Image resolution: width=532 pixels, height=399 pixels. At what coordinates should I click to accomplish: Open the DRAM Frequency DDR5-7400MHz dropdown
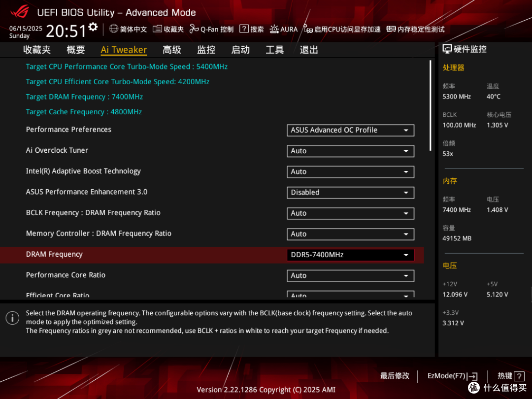[351, 255]
